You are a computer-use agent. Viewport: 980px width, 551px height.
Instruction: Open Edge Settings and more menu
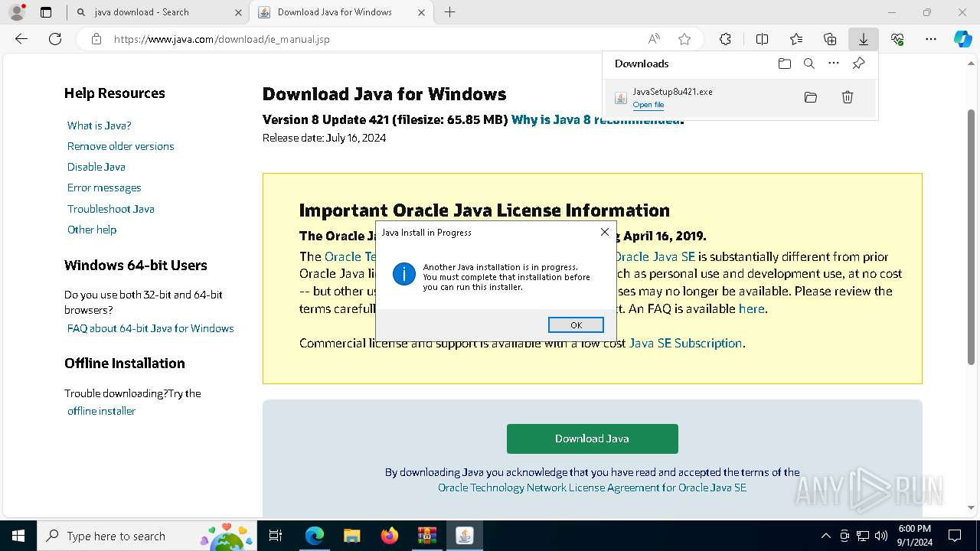click(x=931, y=39)
